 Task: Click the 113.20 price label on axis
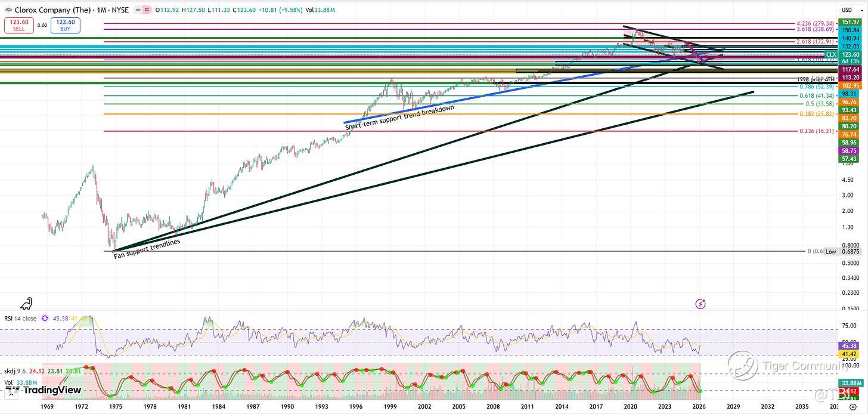point(850,78)
